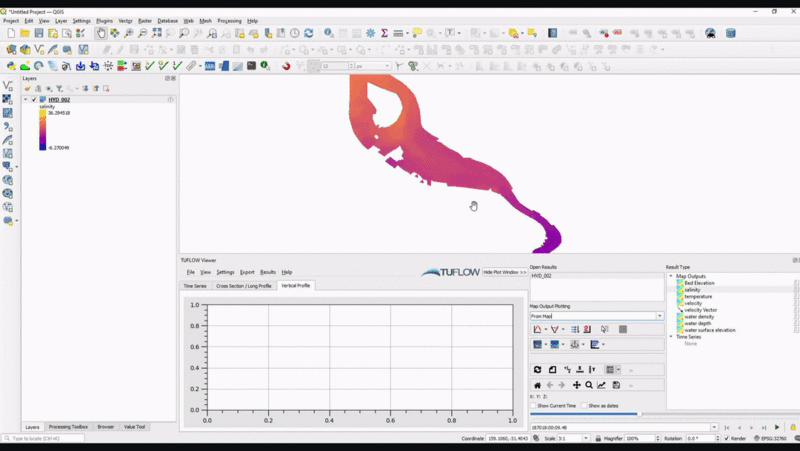Open the px units dropdown in toolbar
The image size is (800, 451).
click(388, 66)
